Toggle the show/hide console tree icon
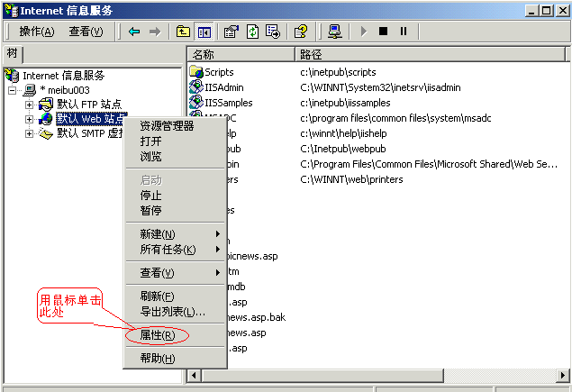572x392 pixels. pyautogui.click(x=204, y=32)
